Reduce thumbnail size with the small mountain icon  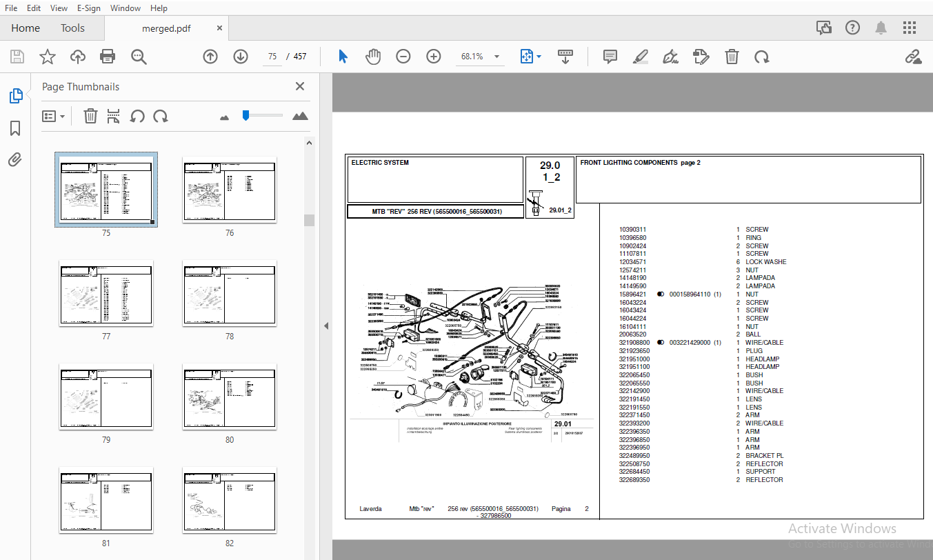point(224,117)
